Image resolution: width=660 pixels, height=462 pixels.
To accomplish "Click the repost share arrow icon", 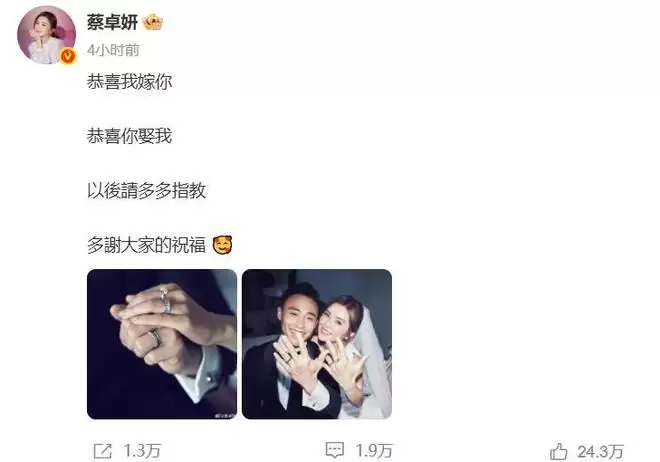I will click(x=103, y=451).
